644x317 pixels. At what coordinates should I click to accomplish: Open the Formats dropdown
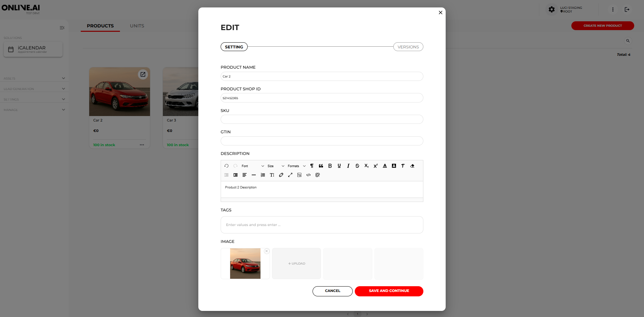tap(296, 166)
